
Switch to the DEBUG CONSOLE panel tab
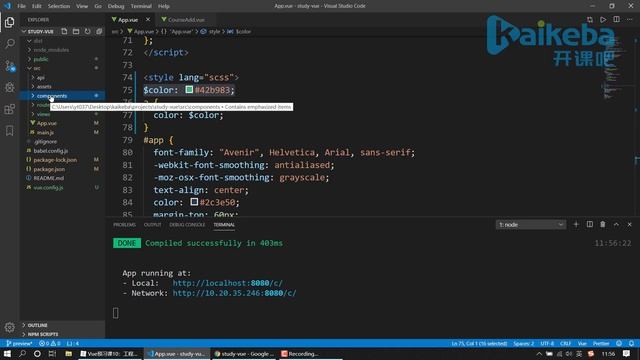click(187, 224)
